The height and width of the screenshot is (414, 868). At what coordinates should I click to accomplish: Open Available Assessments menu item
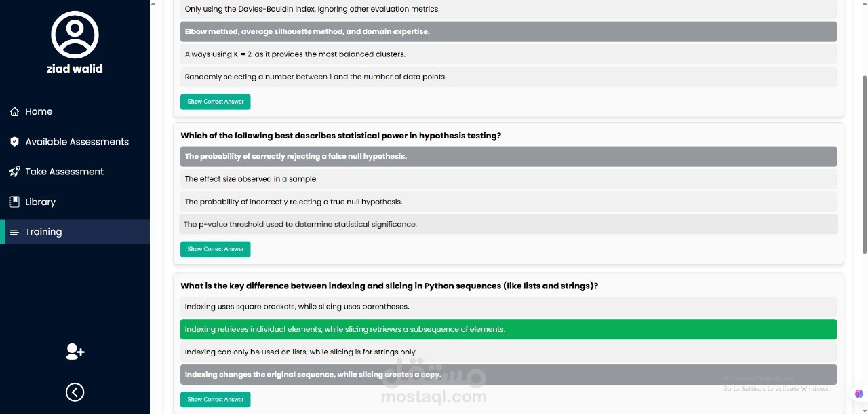click(x=77, y=142)
